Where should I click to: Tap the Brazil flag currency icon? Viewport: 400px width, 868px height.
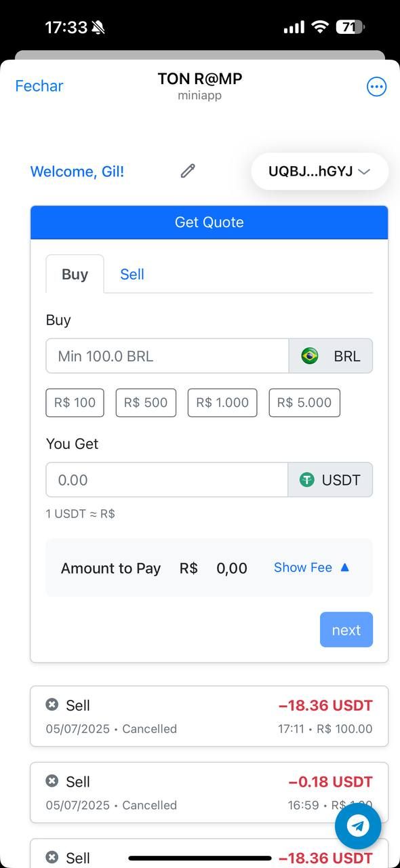click(x=310, y=356)
